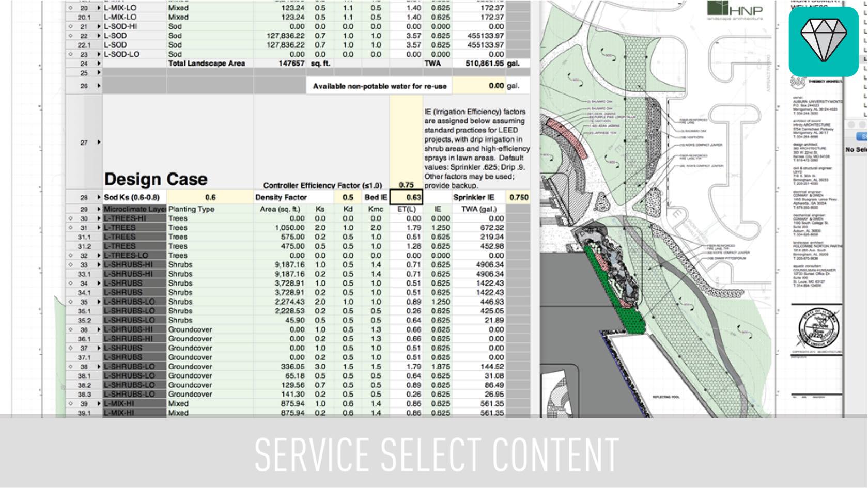Screen dimensions: 868x488
Task: Edit the Density Factor value 0.5
Action: point(348,197)
